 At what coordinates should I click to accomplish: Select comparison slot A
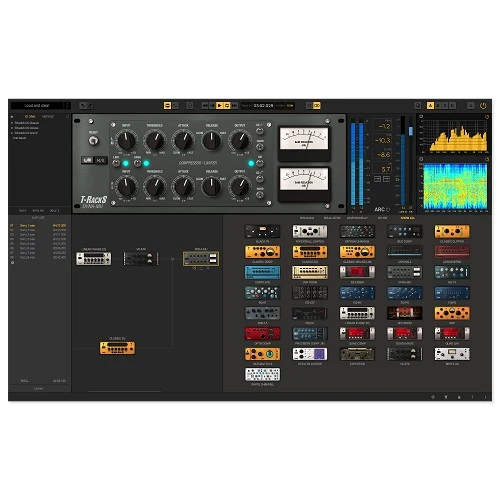(430, 106)
